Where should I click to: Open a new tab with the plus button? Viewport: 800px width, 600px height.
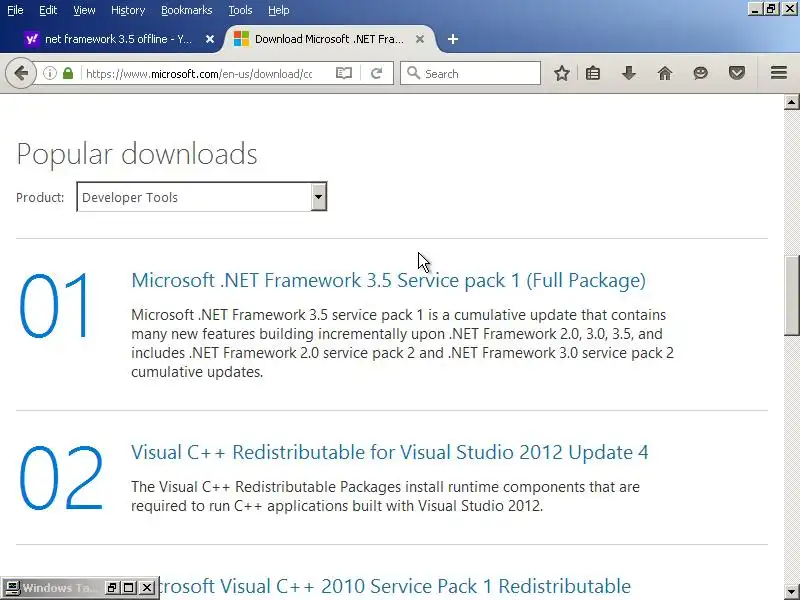click(453, 39)
